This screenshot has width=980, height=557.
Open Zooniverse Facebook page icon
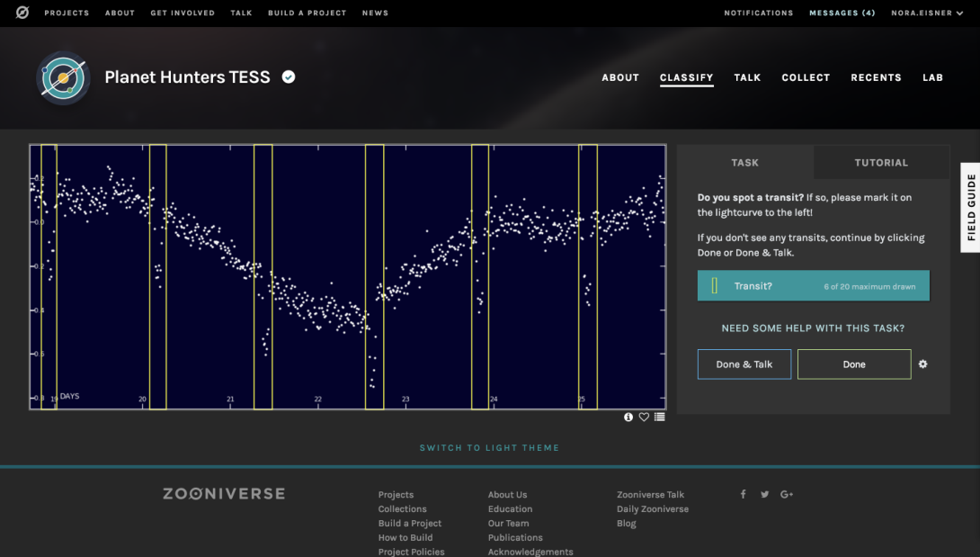click(x=744, y=494)
